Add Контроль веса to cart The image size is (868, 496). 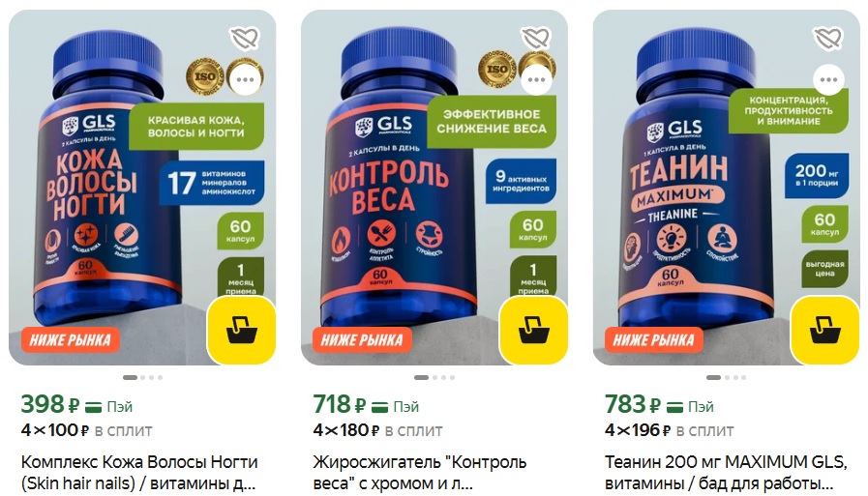[533, 330]
